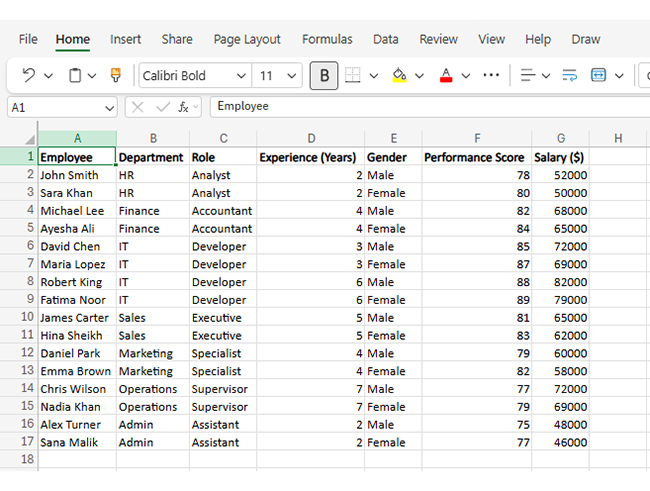
Task: Open the Help tab
Action: (538, 39)
